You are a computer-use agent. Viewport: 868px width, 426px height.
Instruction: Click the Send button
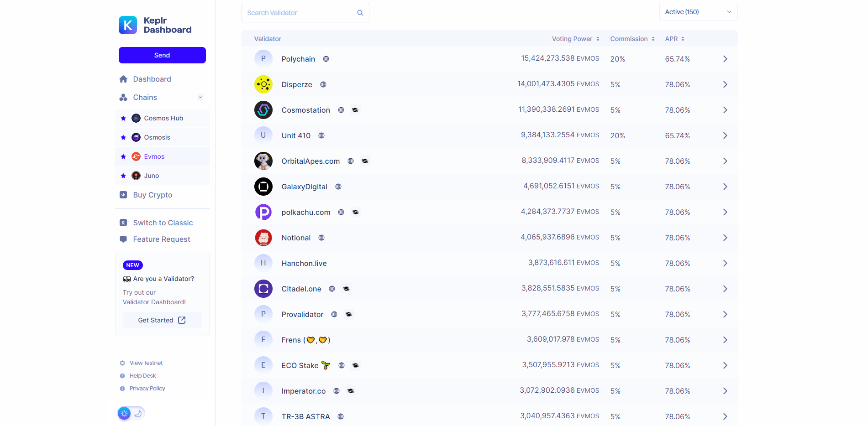162,55
